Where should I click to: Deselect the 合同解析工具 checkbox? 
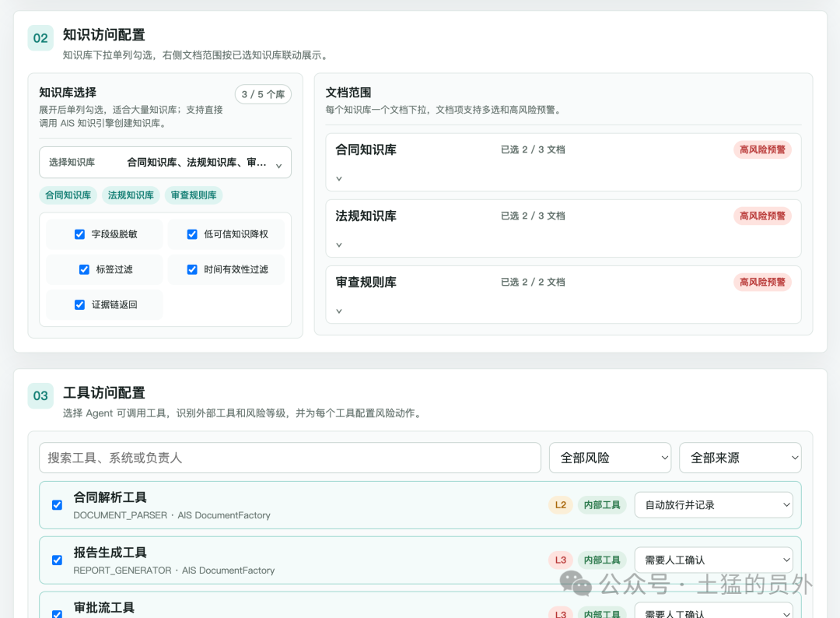click(x=58, y=505)
